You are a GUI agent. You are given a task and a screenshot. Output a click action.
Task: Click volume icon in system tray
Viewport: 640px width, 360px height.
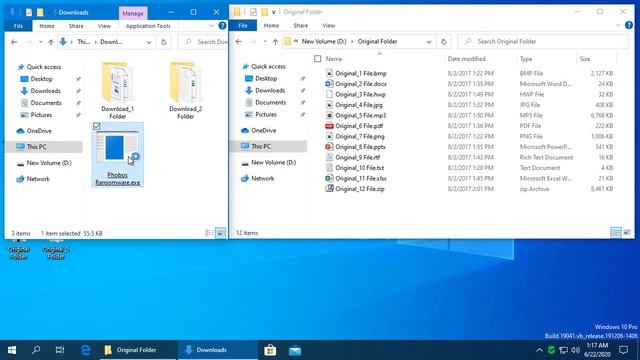[x=576, y=350]
